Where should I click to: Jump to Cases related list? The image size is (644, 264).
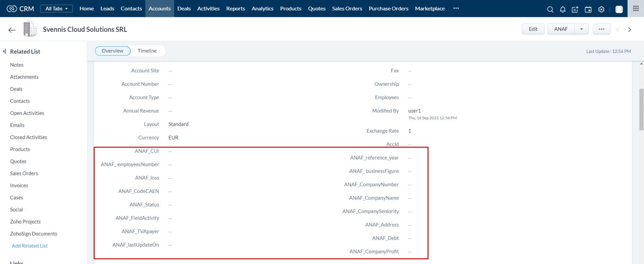[x=17, y=197]
